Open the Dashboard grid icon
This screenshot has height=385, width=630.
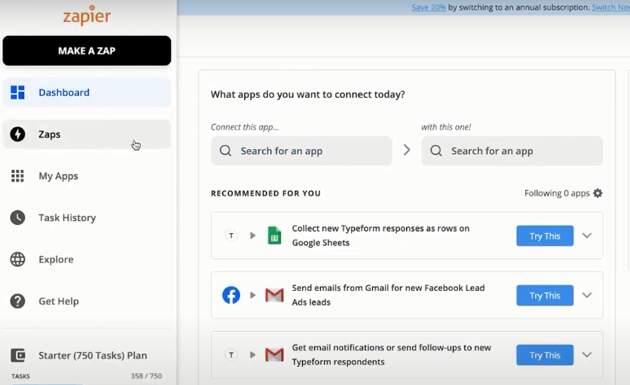[x=18, y=92]
